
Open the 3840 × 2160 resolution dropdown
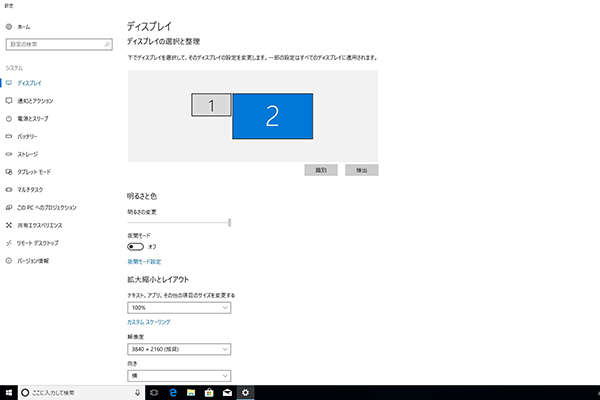tap(179, 349)
